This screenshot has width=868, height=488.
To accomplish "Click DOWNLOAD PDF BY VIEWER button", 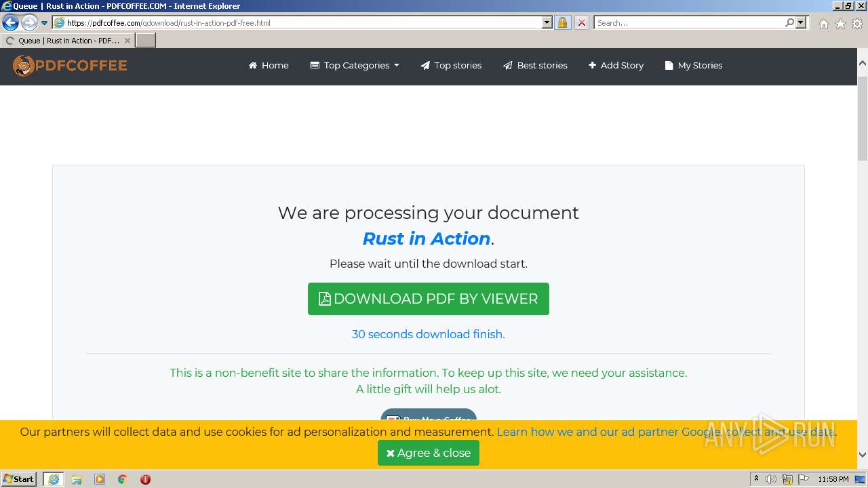I will pos(429,299).
